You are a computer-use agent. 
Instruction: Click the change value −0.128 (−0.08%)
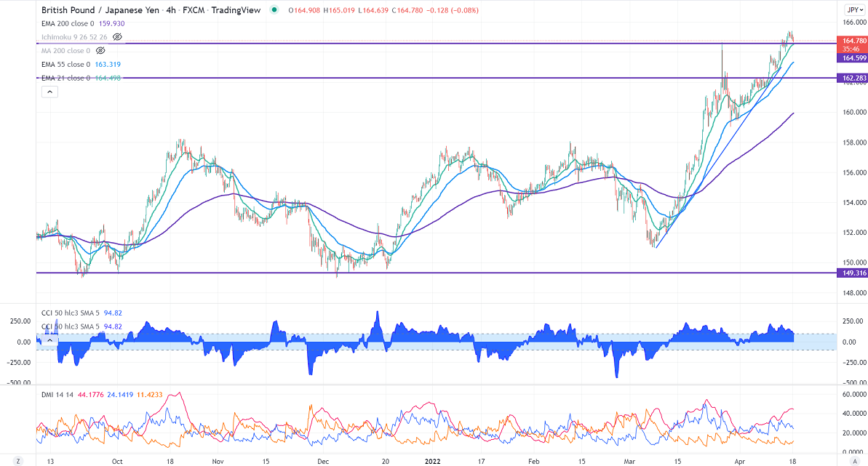[x=453, y=10]
